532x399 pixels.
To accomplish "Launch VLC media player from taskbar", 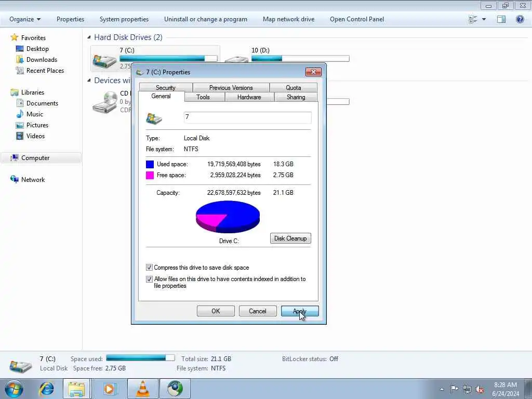I will (x=143, y=389).
